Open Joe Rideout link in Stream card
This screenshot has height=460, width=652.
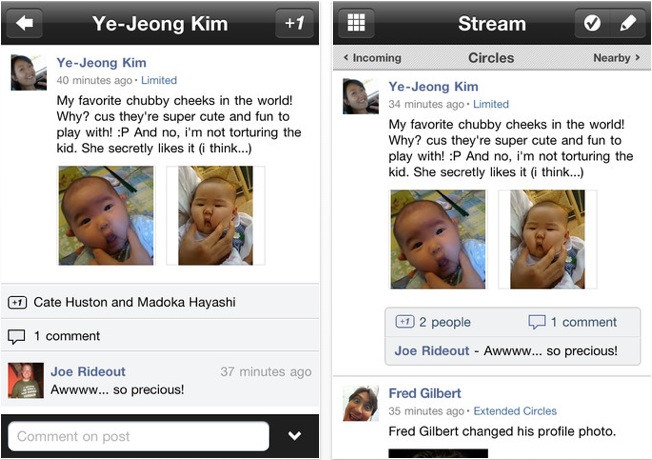pos(432,351)
